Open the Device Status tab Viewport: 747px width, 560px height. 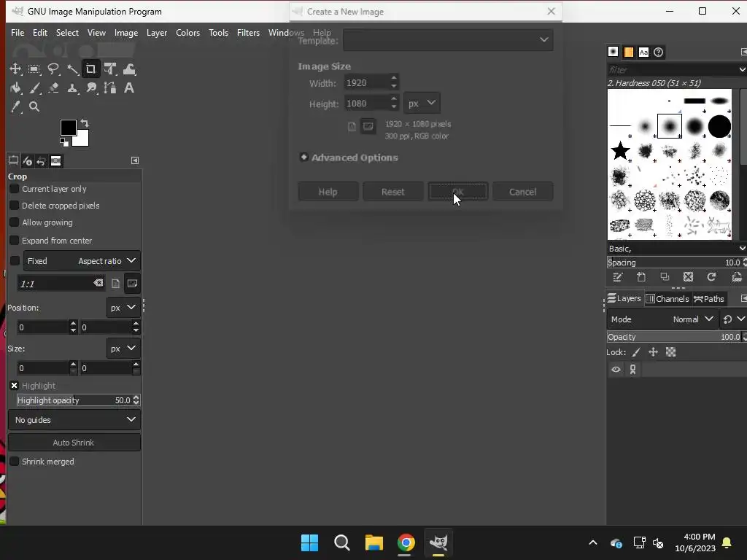coord(27,161)
